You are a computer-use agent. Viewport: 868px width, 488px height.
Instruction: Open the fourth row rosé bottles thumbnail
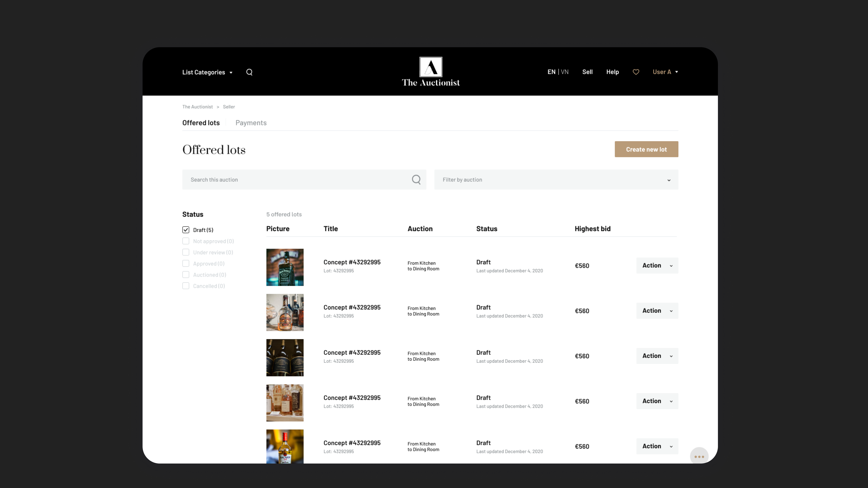click(285, 402)
